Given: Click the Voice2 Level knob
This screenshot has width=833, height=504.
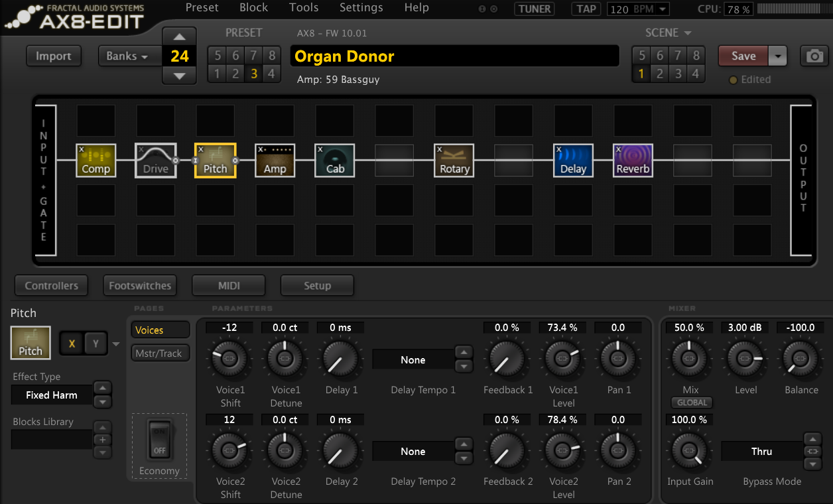Looking at the screenshot, I should tap(563, 450).
